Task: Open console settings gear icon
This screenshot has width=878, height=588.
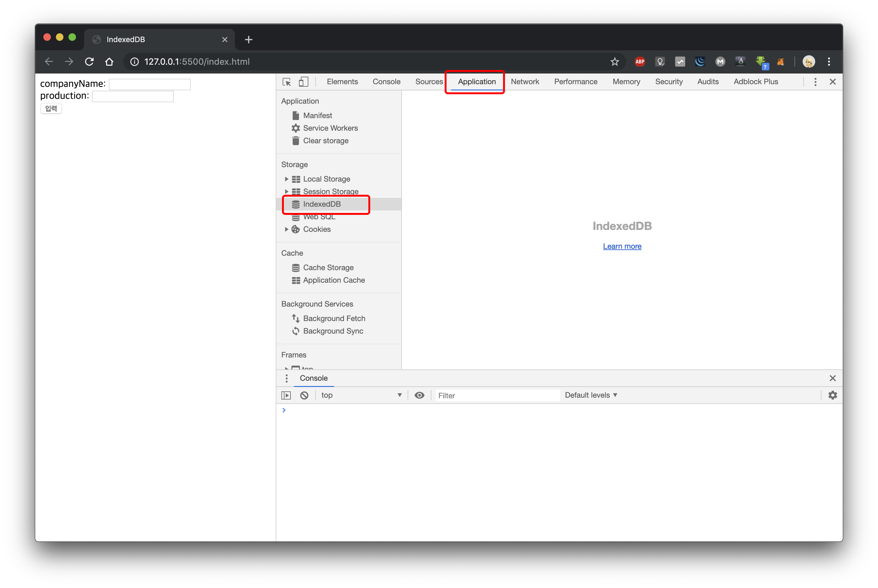Action: pyautogui.click(x=832, y=395)
